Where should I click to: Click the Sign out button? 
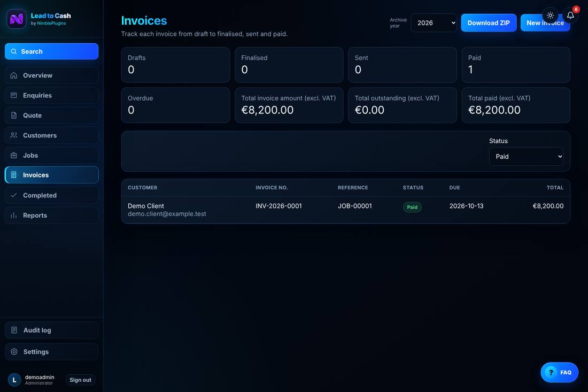point(80,380)
